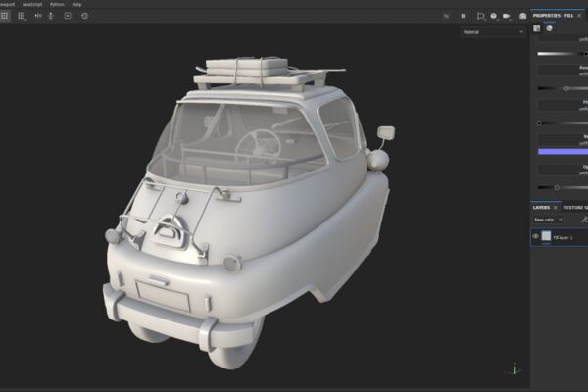Open the Material viewport dropdown
588x392 pixels.
(493, 32)
